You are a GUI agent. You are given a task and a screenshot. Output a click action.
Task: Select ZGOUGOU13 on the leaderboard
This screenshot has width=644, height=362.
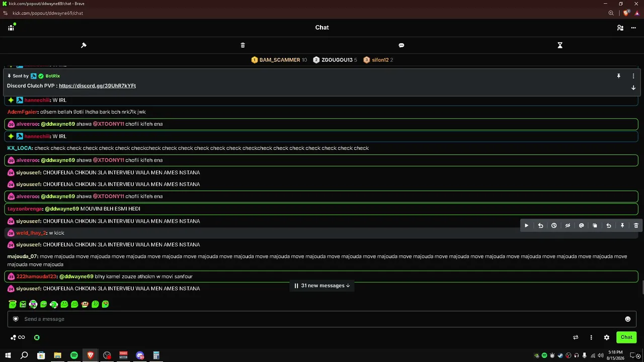pos(335,60)
